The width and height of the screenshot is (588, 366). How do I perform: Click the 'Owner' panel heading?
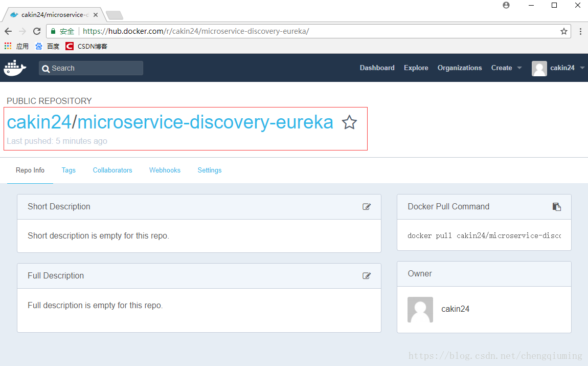[x=420, y=274]
